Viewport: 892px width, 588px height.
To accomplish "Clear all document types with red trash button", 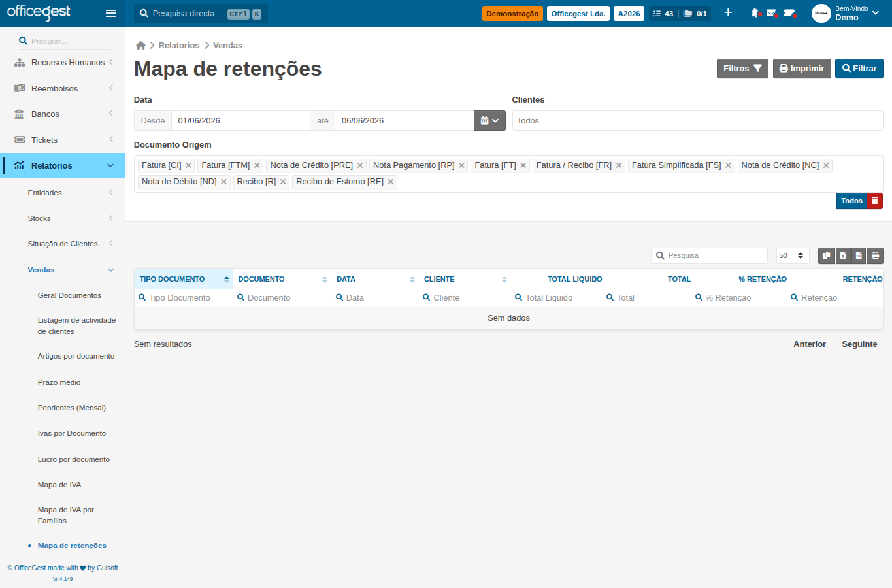I will click(x=874, y=201).
